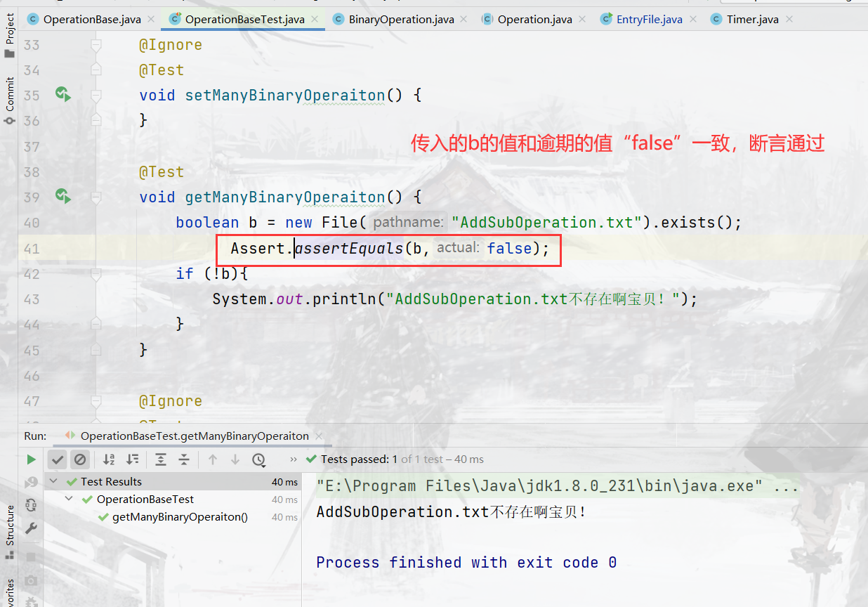The image size is (868, 607).
Task: Collapse the OperationBaseTest tree node
Action: 69,500
